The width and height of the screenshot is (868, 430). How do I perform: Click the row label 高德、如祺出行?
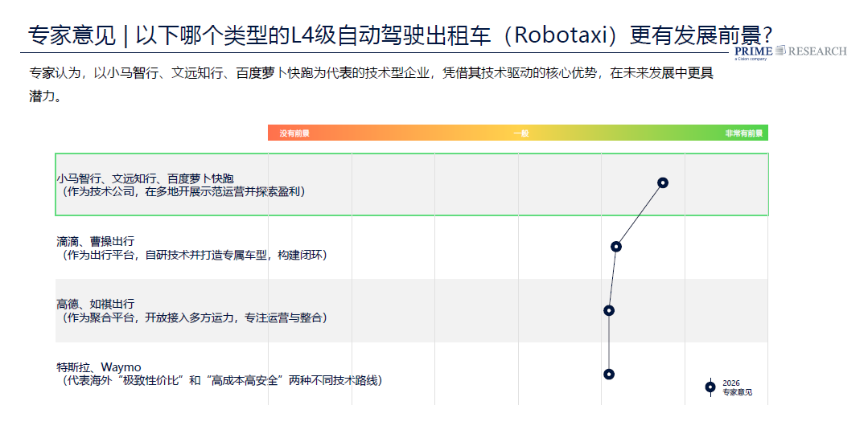click(x=95, y=305)
